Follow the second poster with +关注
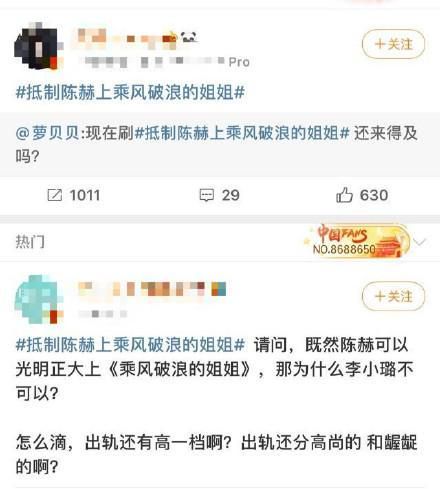Image resolution: width=440 pixels, height=489 pixels. 393,296
